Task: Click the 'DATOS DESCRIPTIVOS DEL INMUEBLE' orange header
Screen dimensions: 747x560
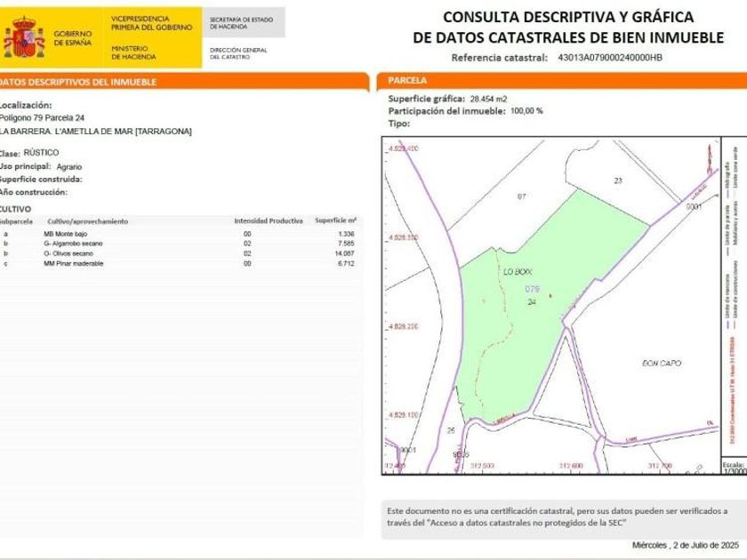Action: point(183,82)
